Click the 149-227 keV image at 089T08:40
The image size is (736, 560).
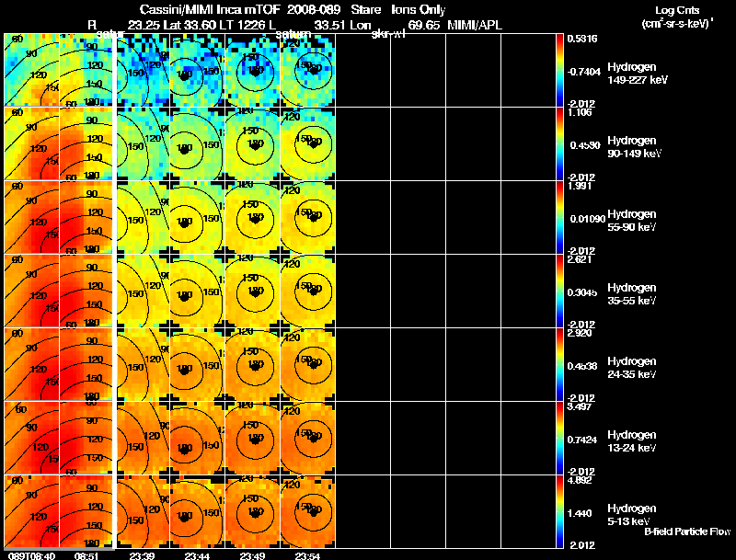coord(31,70)
